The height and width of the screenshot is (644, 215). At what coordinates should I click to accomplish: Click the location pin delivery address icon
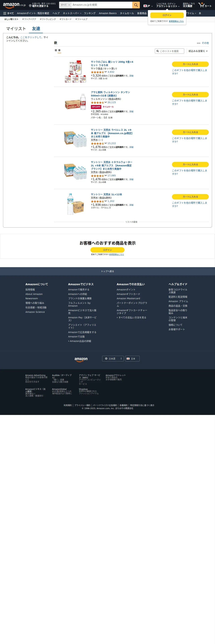click(x=30, y=6)
